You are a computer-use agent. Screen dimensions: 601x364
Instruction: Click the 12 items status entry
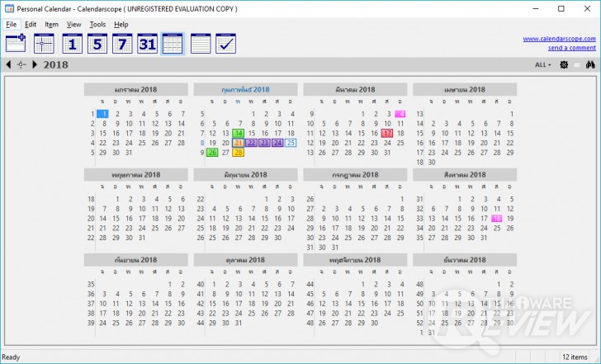click(575, 357)
